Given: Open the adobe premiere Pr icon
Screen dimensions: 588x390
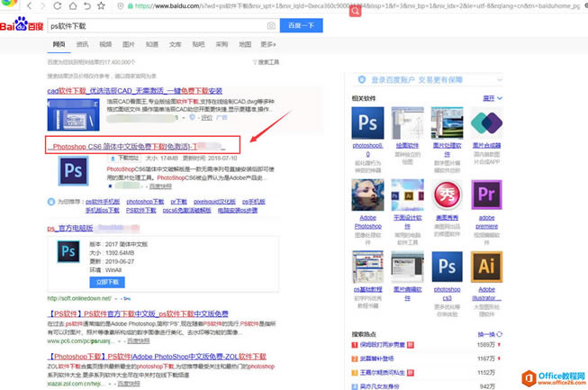Looking at the screenshot, I should pos(487,195).
